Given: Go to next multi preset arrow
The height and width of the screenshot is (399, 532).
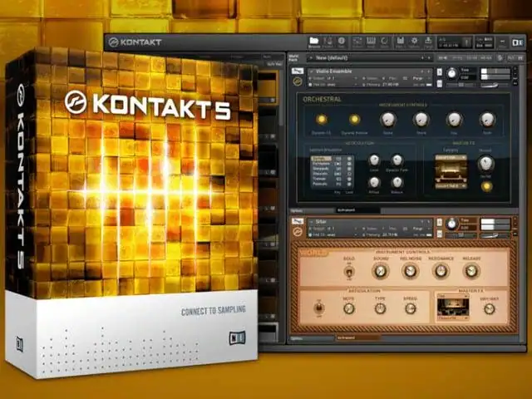Looking at the screenshot, I should pos(429,58).
